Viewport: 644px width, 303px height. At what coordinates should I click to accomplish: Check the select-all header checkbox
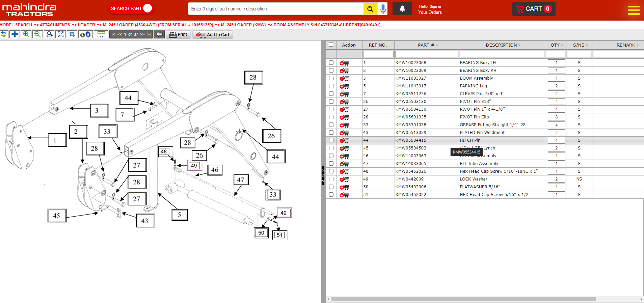(331, 45)
